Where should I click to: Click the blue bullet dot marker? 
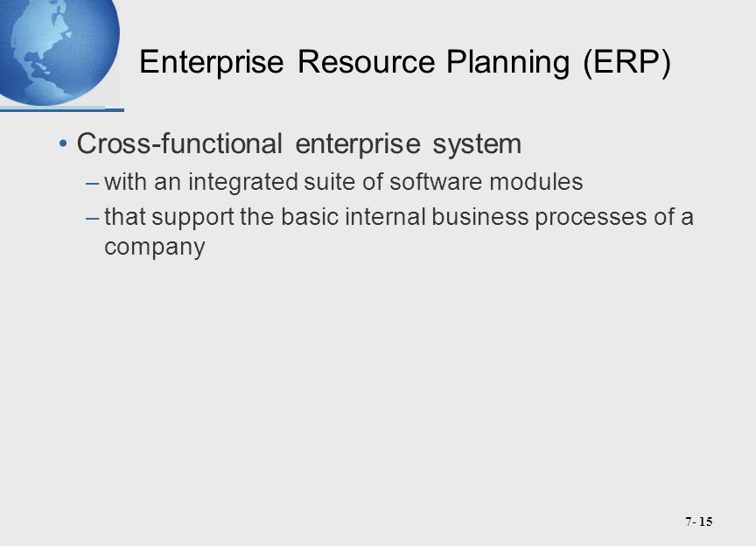(63, 143)
